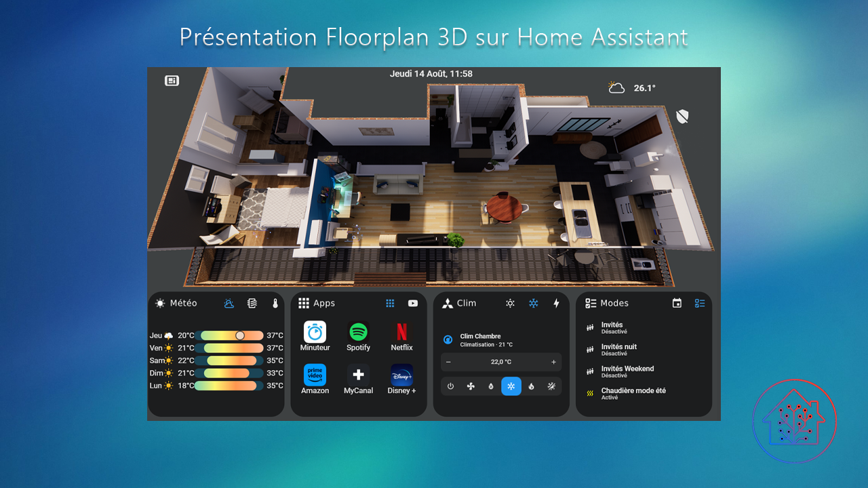Screen dimensions: 868x488
Task: Decrease Clim Chambre temperature with minus
Action: pos(448,362)
